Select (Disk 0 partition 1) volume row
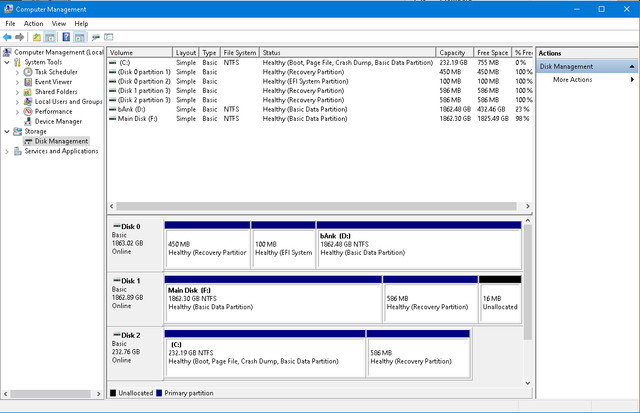 [x=320, y=72]
